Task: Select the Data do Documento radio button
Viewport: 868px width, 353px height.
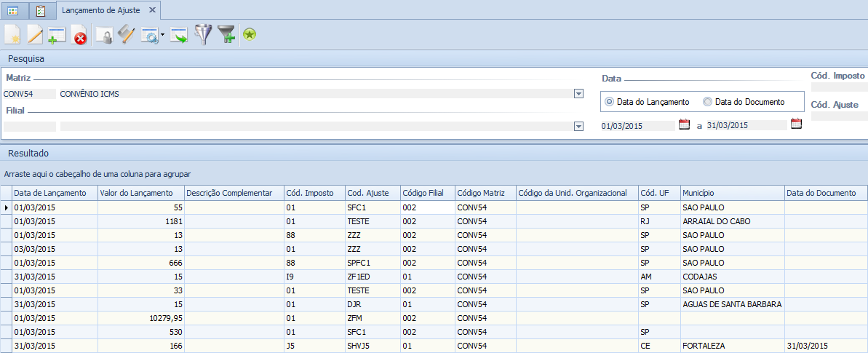Action: 707,102
